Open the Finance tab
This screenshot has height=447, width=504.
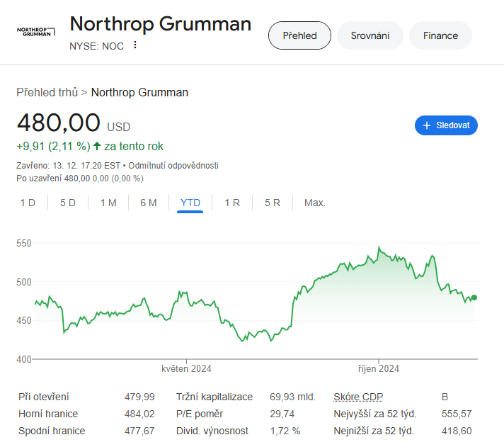click(x=440, y=35)
